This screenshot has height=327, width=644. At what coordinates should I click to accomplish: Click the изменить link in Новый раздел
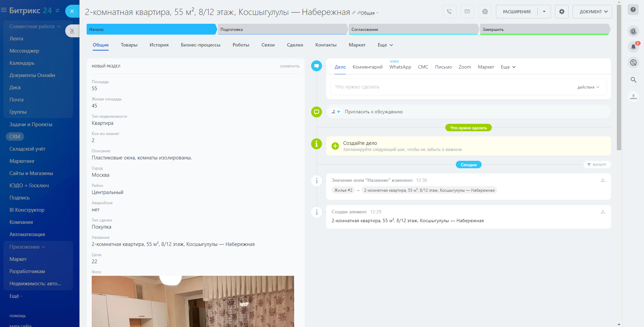[289, 66]
